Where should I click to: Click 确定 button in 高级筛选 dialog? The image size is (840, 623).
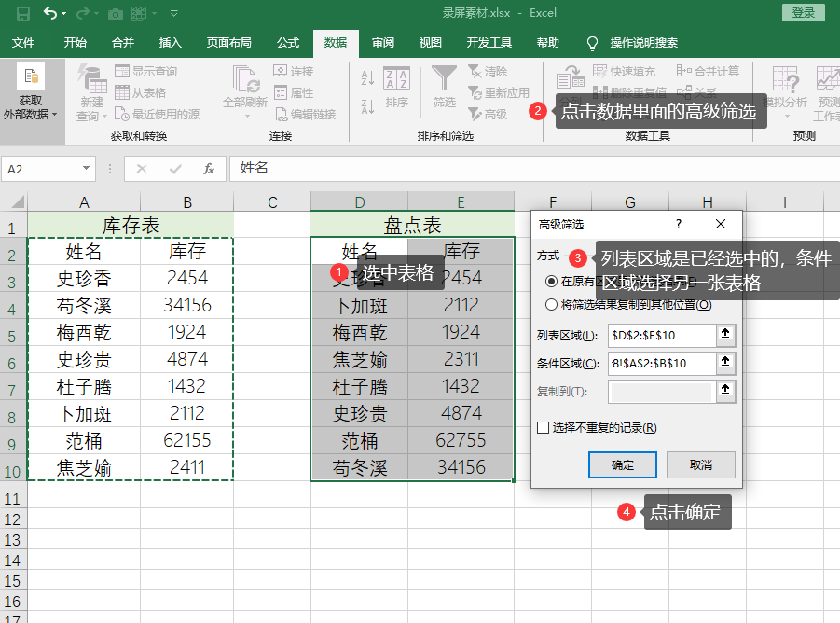(x=623, y=464)
